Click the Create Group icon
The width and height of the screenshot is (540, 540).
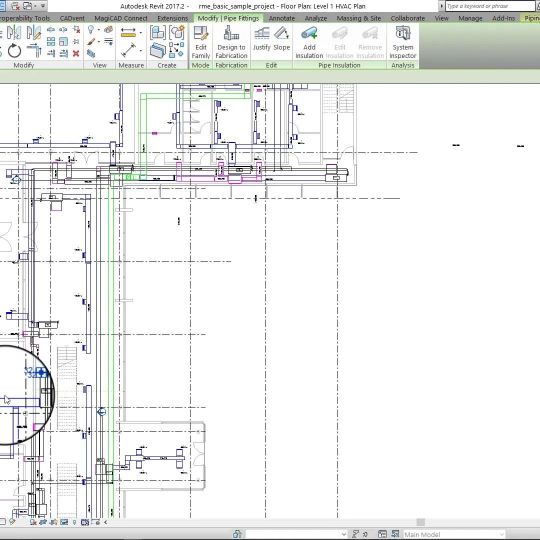click(x=177, y=33)
